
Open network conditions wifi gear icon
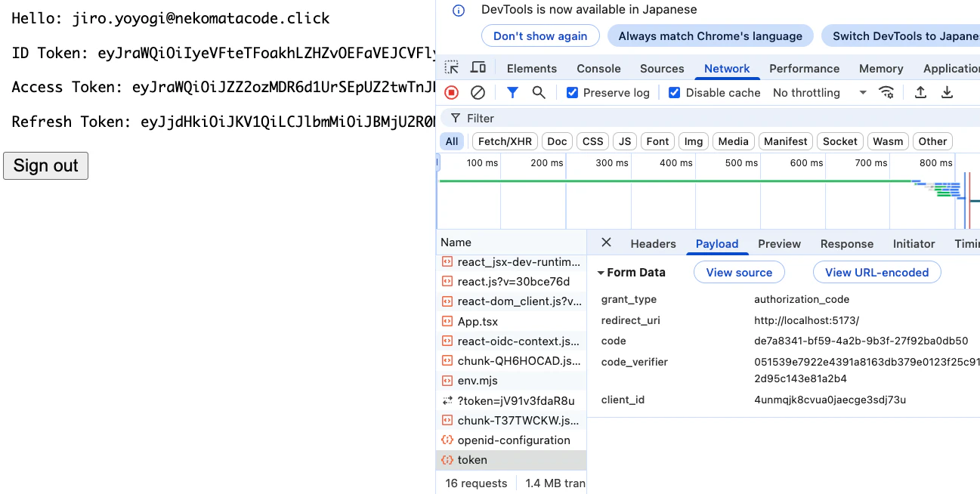[886, 92]
